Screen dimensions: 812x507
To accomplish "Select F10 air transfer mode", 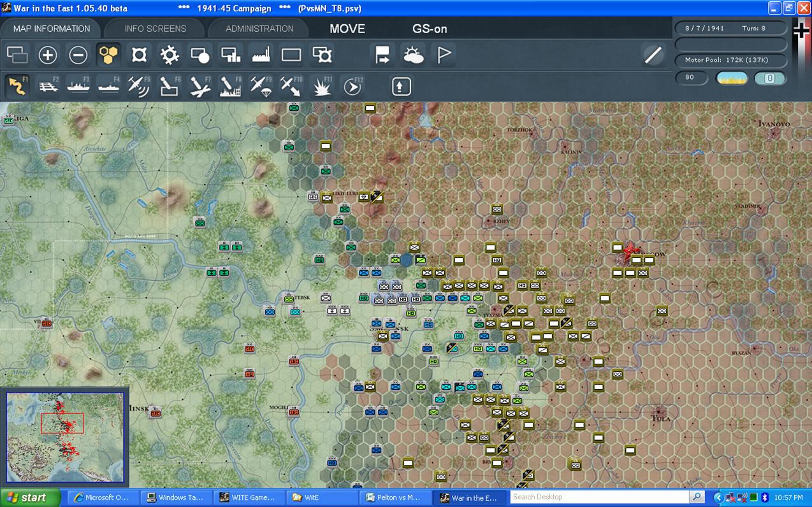I will click(291, 86).
